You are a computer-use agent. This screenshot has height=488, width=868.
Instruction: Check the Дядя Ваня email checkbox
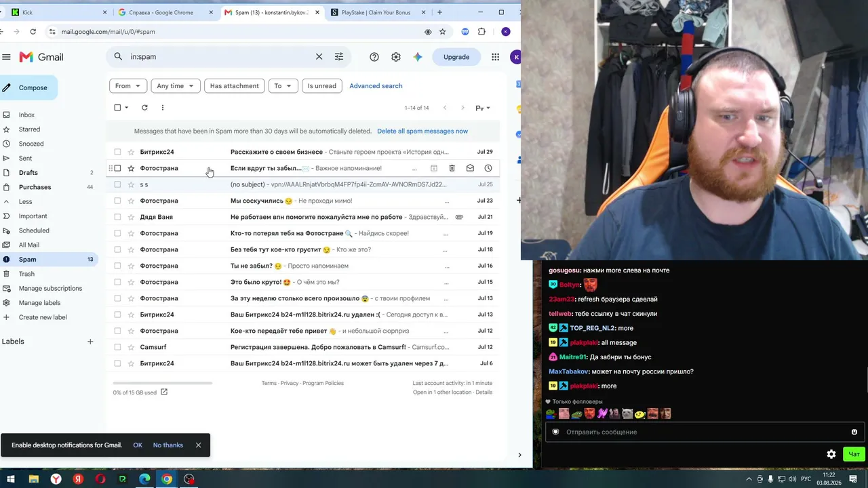117,217
